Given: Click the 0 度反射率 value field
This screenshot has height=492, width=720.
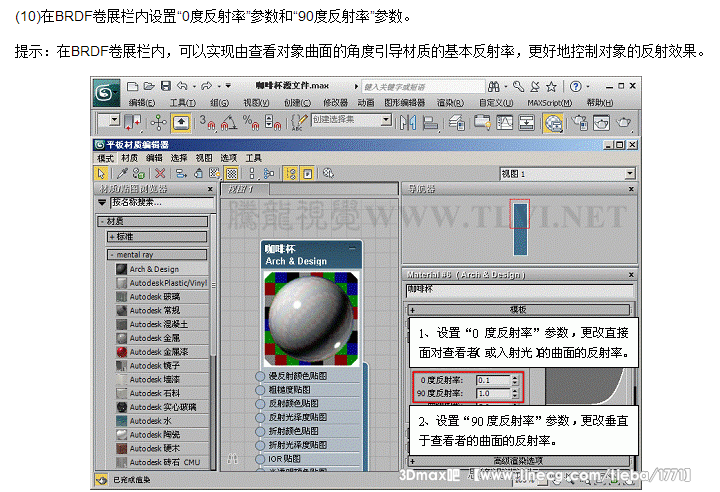Looking at the screenshot, I should 494,380.
